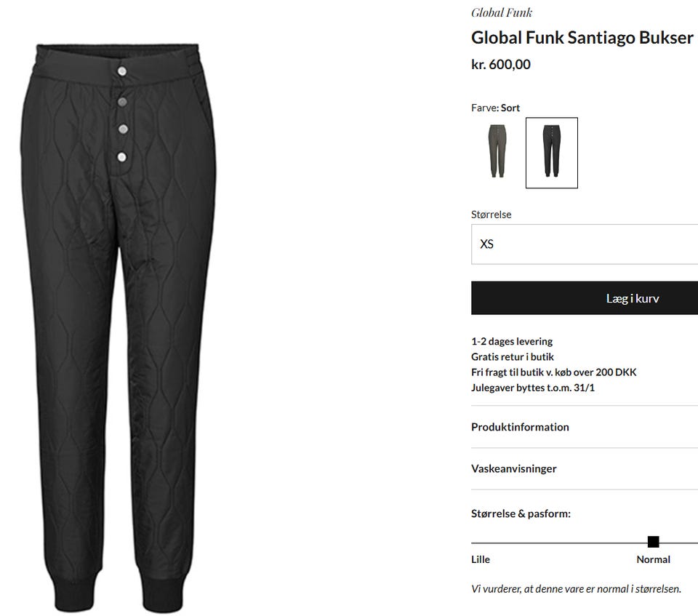698x616 pixels.
Task: Click the Julegaver byttes t.o.m. 31/1 text
Action: [533, 388]
